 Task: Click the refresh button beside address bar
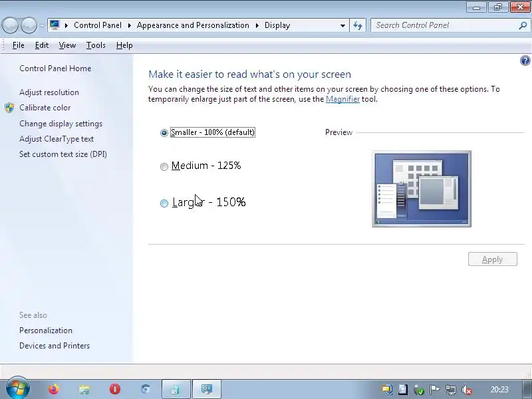click(x=358, y=25)
